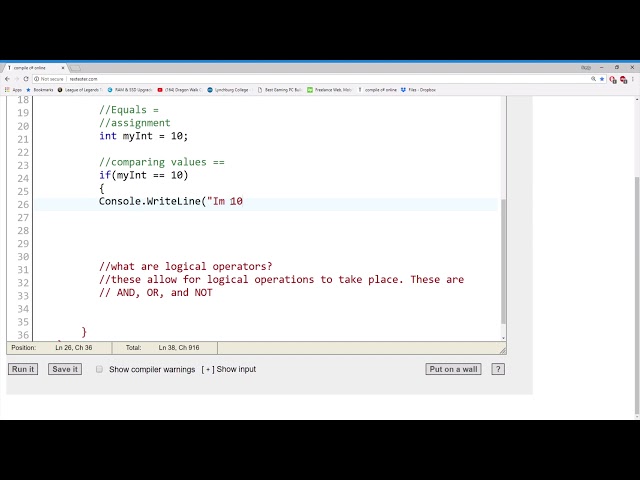The image size is (640, 480).
Task: Click the bookmark star in address bar
Action: click(602, 79)
